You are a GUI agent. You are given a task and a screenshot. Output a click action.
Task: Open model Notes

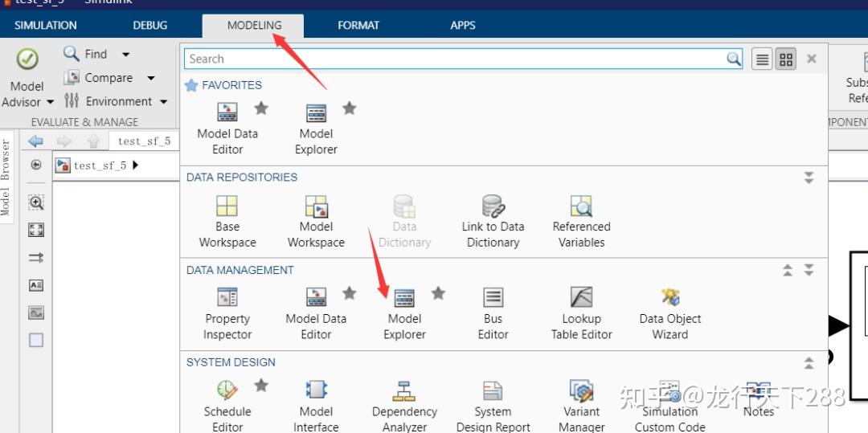(x=759, y=398)
